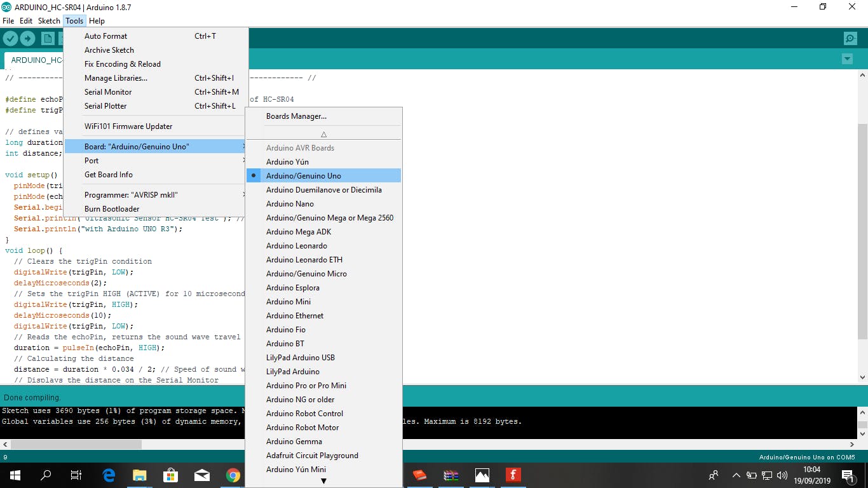
Task: Open the Photos taskbar icon
Action: (482, 475)
